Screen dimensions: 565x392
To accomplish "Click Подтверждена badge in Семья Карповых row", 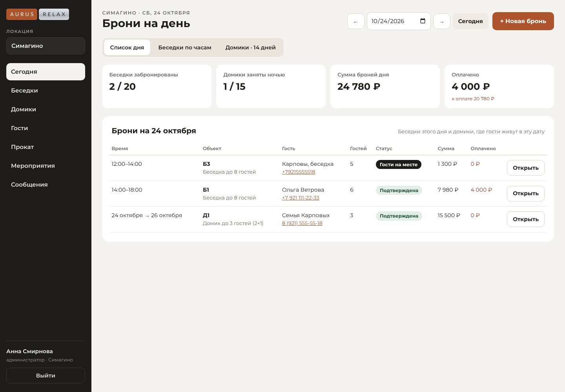I will [x=399, y=216].
